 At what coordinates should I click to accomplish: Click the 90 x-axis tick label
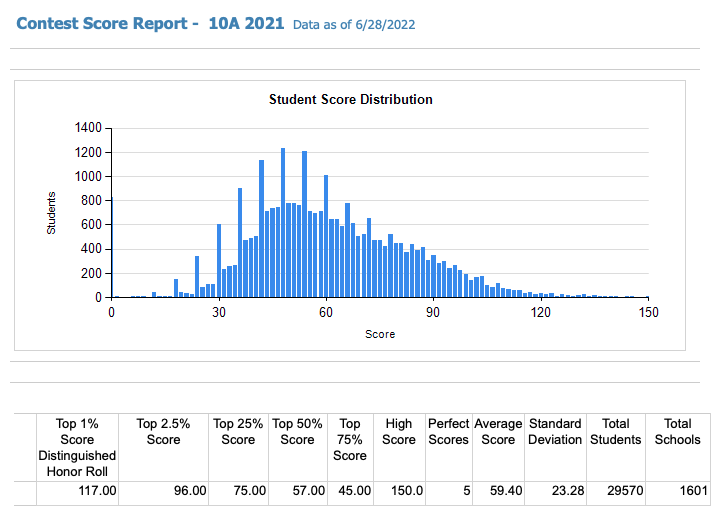[x=433, y=312]
